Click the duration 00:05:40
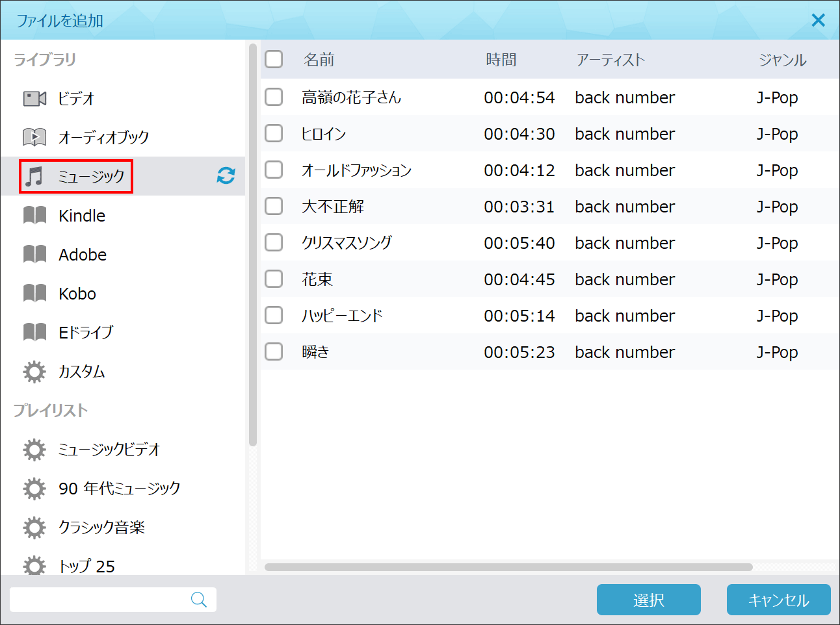This screenshot has height=625, width=840. pos(519,243)
